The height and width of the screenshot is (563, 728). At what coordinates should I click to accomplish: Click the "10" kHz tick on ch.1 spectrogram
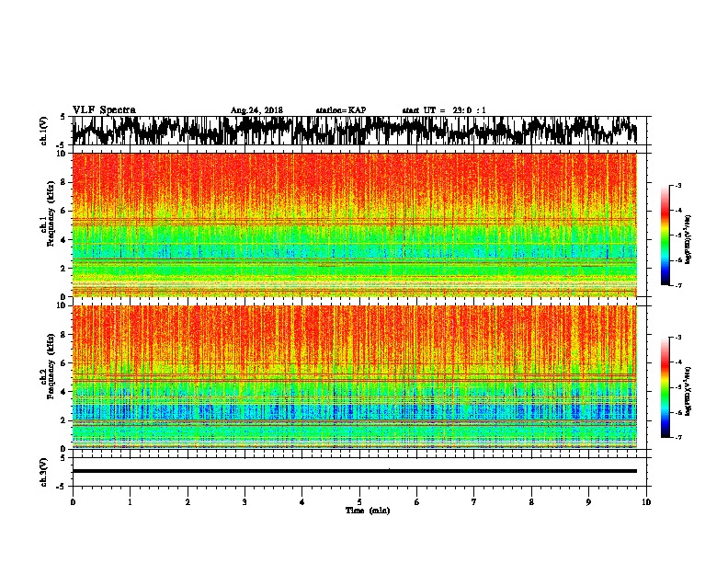tap(63, 154)
